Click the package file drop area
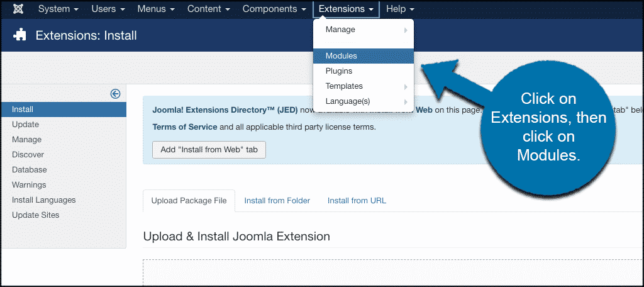 393,273
